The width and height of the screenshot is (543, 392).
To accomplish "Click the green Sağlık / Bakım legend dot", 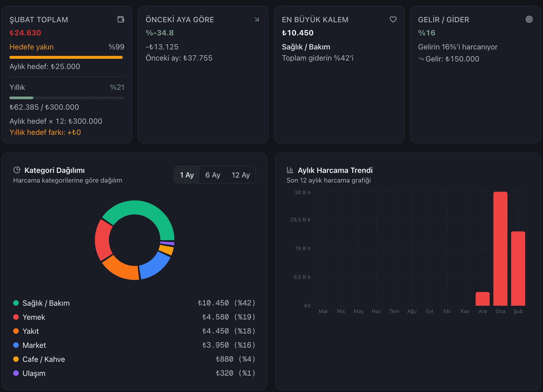I will (x=16, y=303).
